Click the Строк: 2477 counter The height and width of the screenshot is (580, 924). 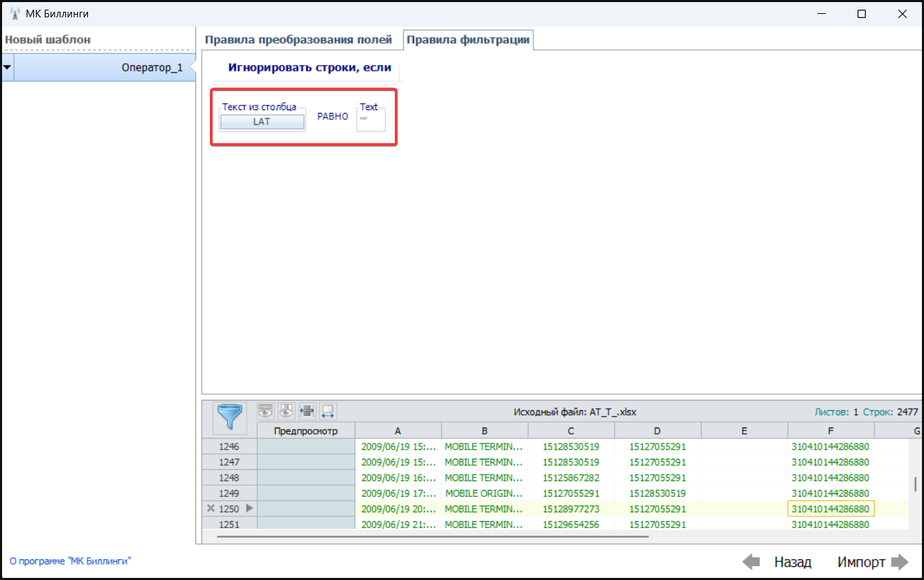click(891, 412)
